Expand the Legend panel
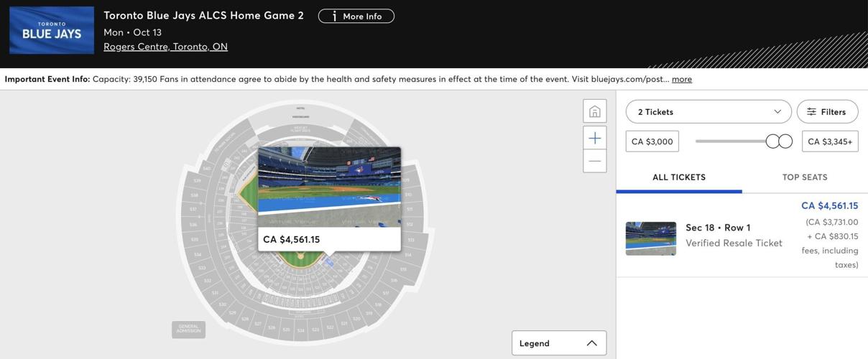The width and height of the screenshot is (868, 359). [559, 343]
